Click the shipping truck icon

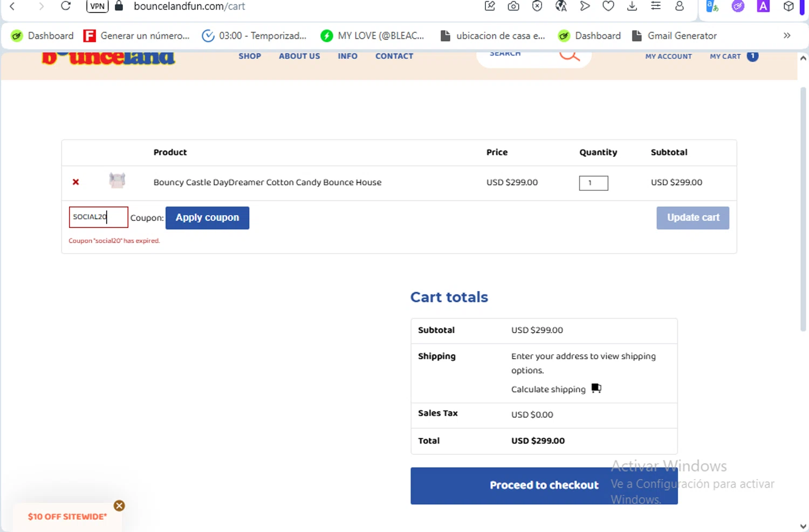coord(596,388)
